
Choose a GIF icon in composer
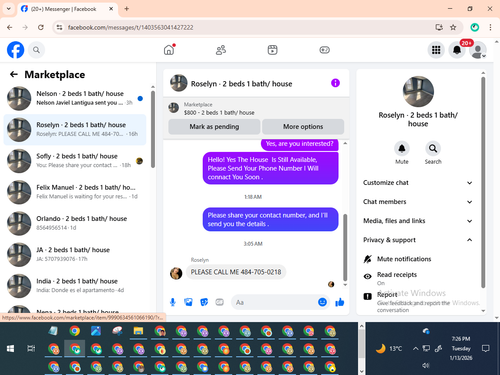219,302
